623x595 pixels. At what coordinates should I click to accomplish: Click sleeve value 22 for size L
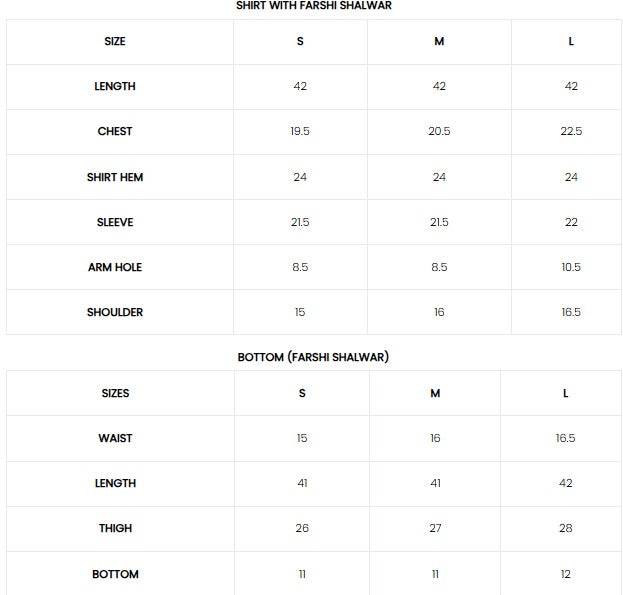point(571,222)
